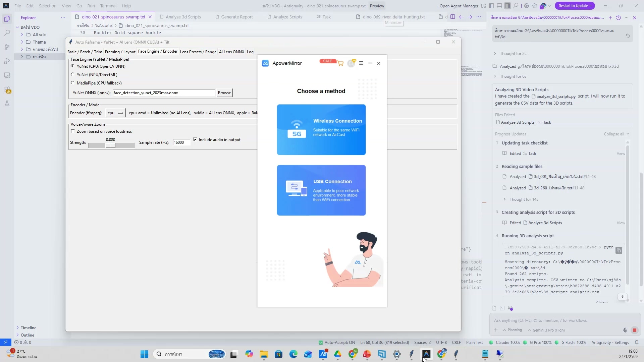This screenshot has width=644, height=362.
Task: Start a new agent conversation with the plus icon
Action: click(x=610, y=18)
